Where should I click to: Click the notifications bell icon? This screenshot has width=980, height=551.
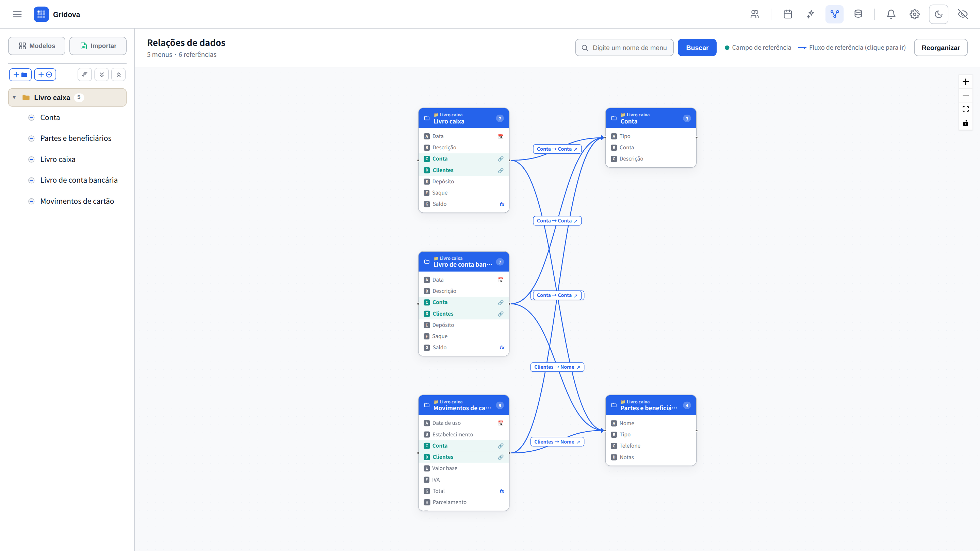click(x=891, y=14)
